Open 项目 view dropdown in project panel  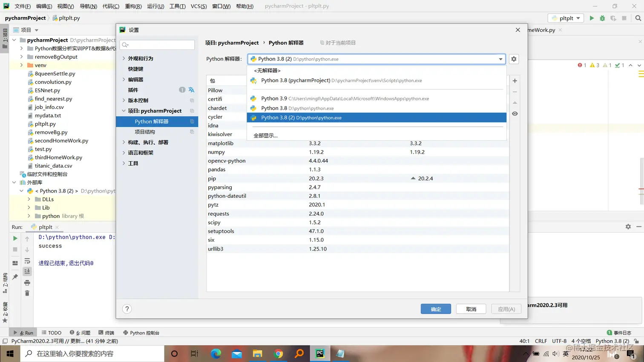click(x=37, y=30)
